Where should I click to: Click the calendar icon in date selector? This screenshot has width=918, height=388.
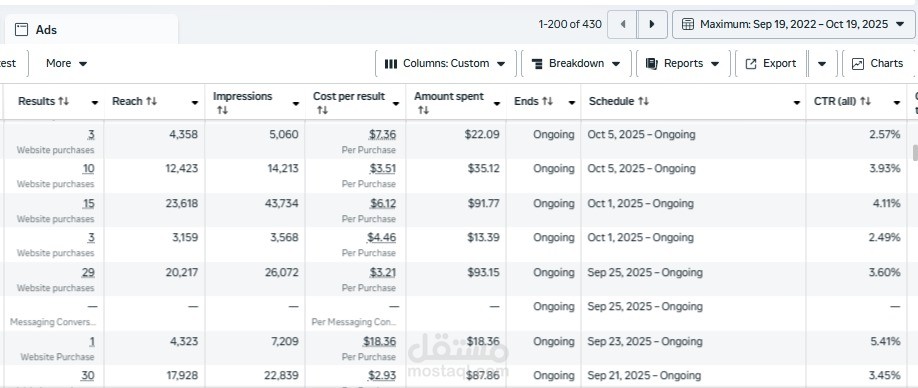(x=688, y=25)
